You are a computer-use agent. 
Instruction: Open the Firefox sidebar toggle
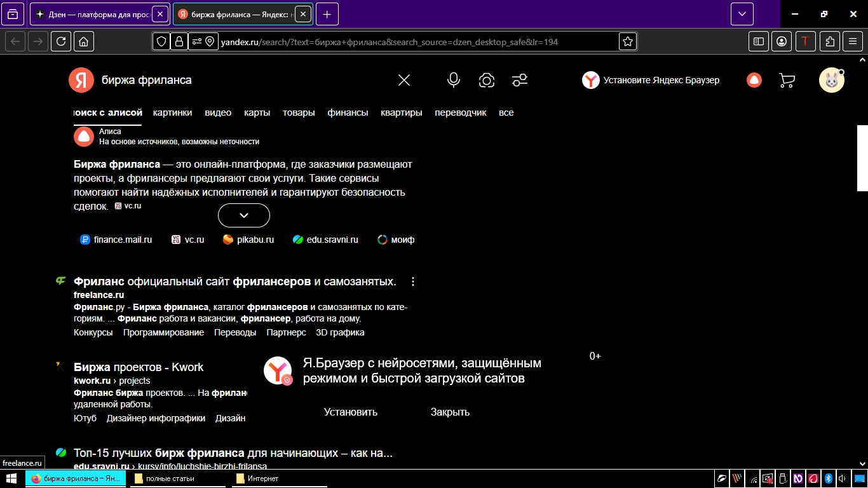(757, 41)
